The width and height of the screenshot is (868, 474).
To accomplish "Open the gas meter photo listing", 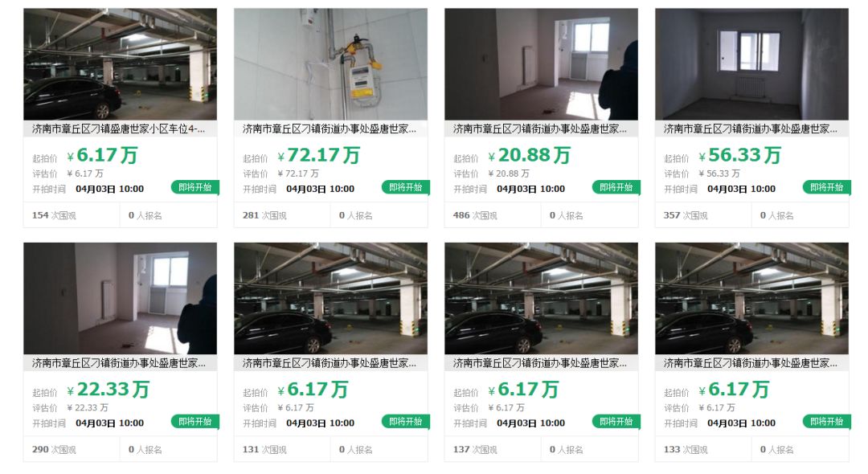I will [x=330, y=64].
